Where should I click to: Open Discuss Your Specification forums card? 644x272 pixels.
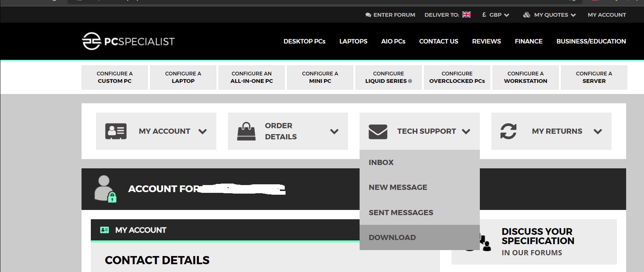534,242
